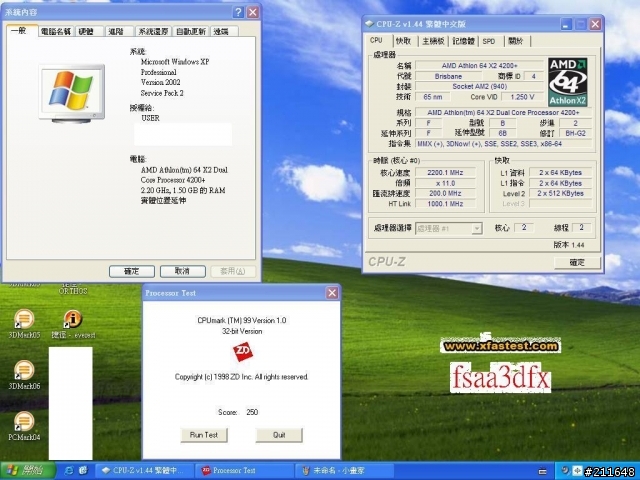Select the 系統還原 tab in System Properties

[x=153, y=31]
